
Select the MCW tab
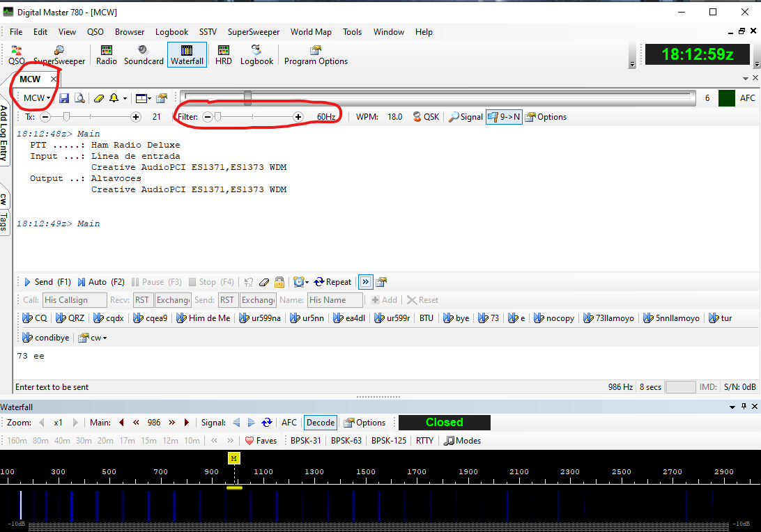click(x=30, y=79)
